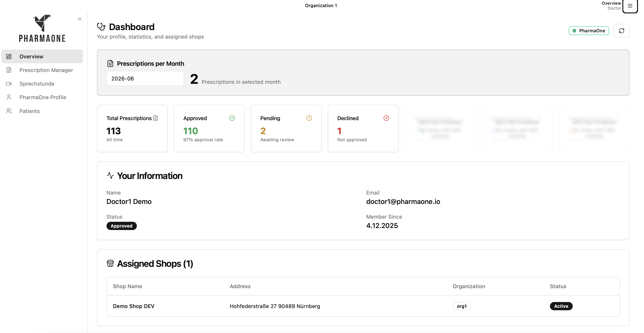This screenshot has width=644, height=333.
Task: Click the Status column header
Action: tap(558, 286)
